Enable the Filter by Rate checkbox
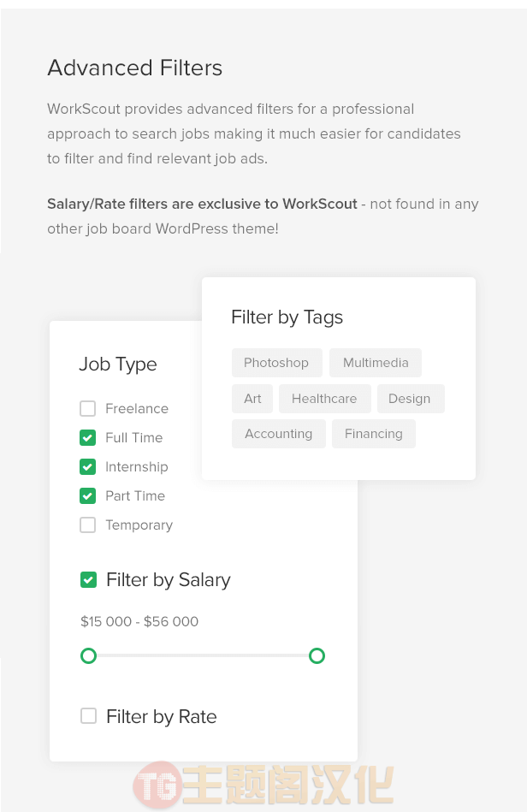Image resolution: width=527 pixels, height=812 pixels. pyautogui.click(x=88, y=716)
